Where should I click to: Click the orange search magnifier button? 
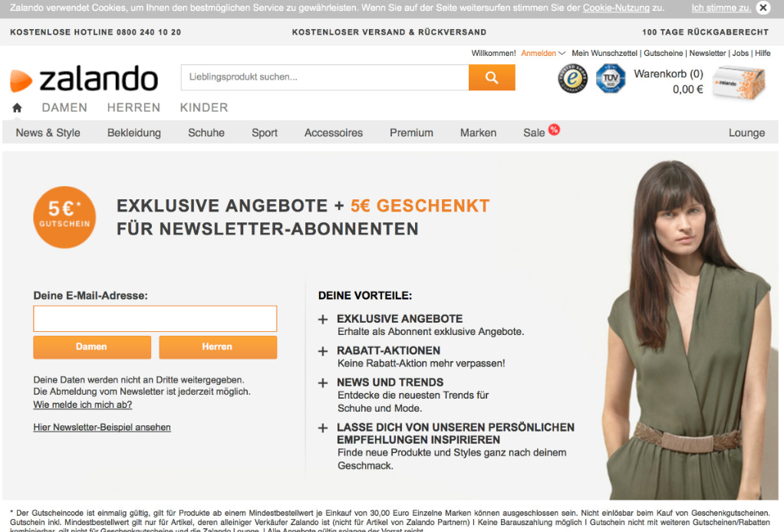click(492, 77)
